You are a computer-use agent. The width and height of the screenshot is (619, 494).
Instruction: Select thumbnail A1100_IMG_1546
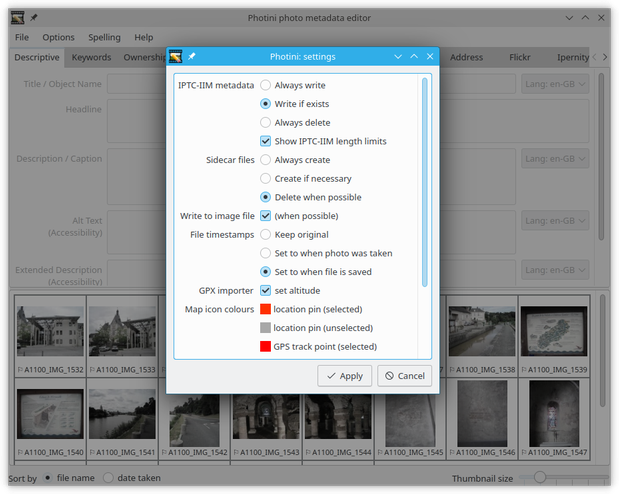pos(482,419)
